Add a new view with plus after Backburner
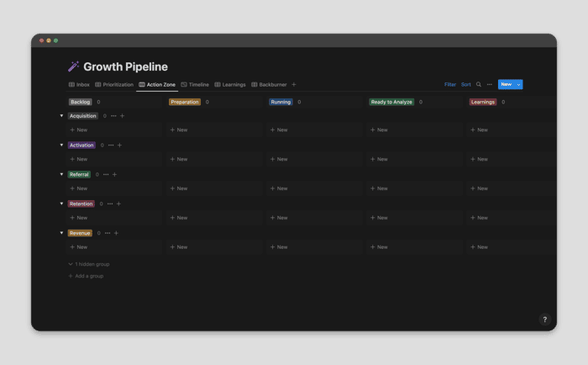 [294, 84]
